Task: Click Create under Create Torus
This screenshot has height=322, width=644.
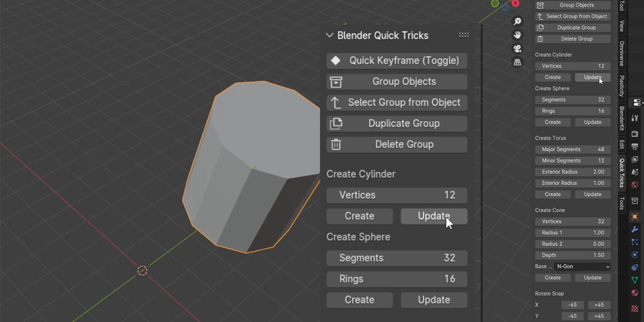Action: pos(553,194)
